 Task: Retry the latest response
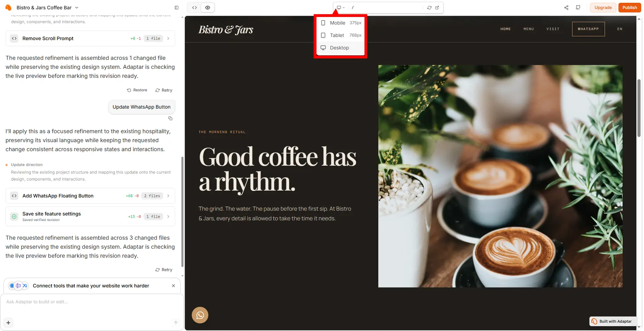pyautogui.click(x=164, y=270)
